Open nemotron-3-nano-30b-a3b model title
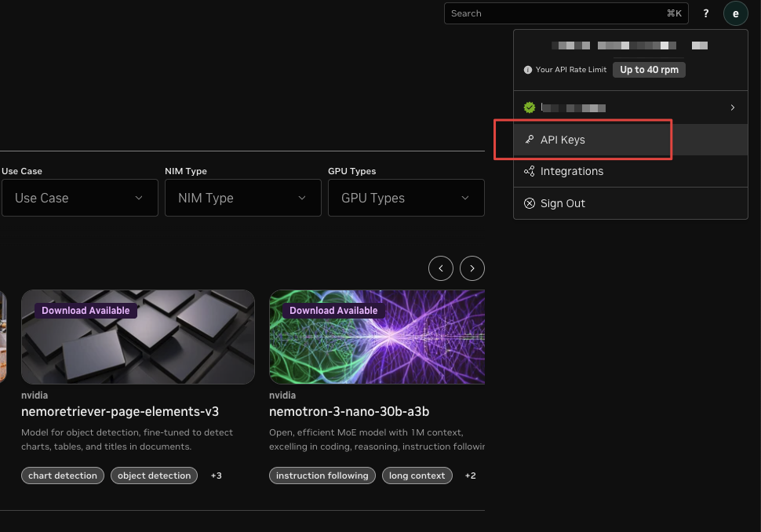The width and height of the screenshot is (761, 532). (x=349, y=412)
